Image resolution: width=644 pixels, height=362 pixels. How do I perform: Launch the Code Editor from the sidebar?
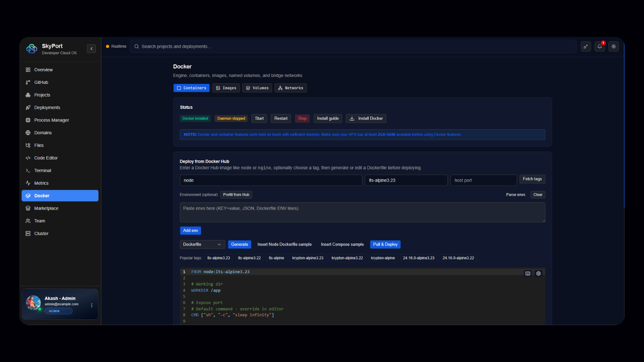coord(60,158)
